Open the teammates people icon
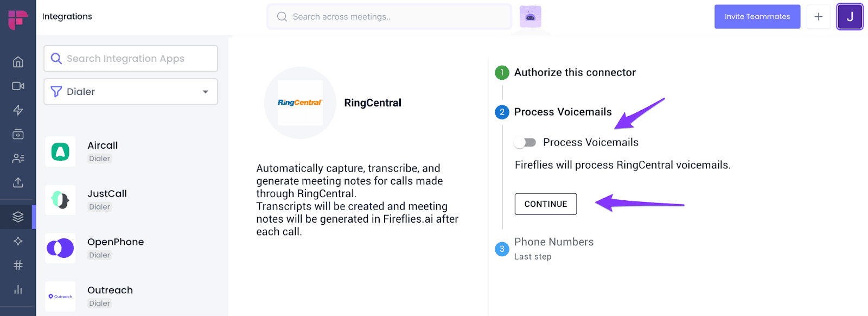 click(x=18, y=158)
